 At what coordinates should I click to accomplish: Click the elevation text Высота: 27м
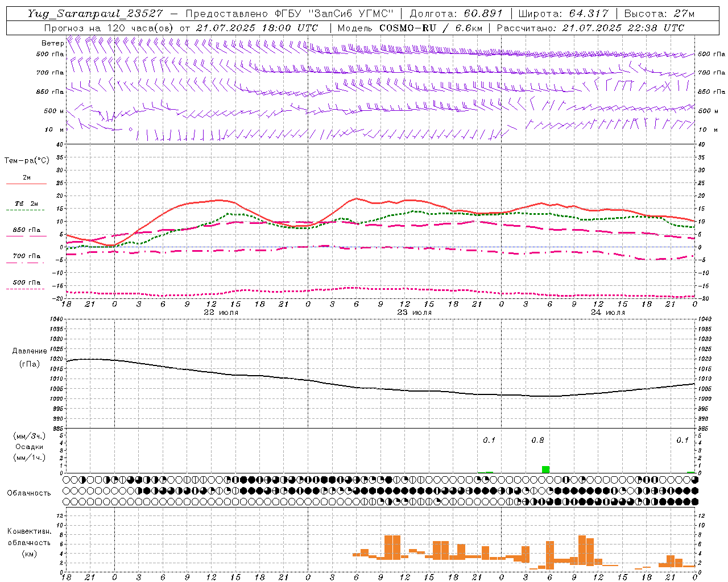[x=659, y=14]
